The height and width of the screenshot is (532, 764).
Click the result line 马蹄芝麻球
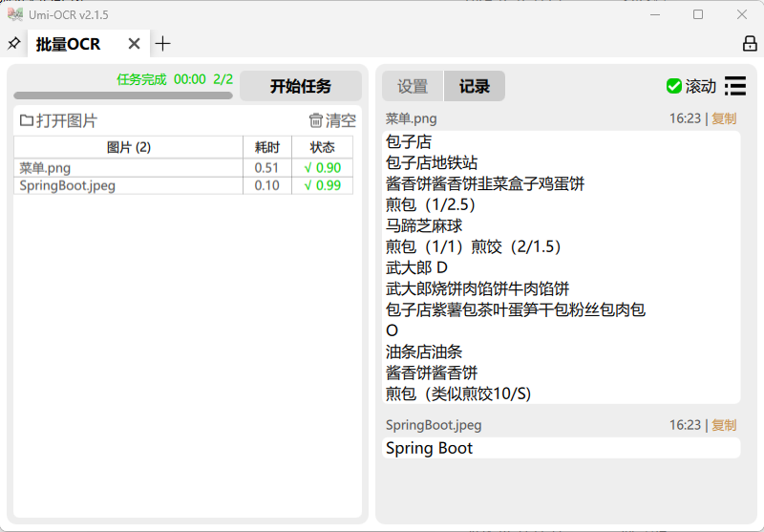(424, 225)
